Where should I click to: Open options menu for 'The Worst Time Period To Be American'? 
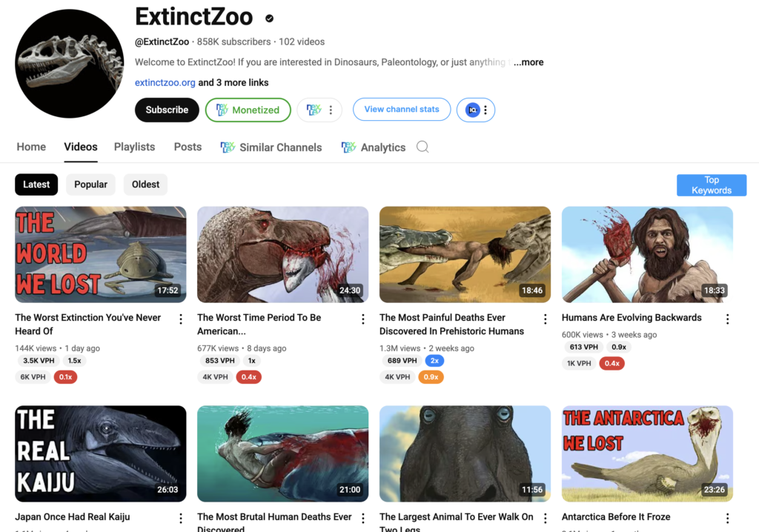(x=363, y=319)
